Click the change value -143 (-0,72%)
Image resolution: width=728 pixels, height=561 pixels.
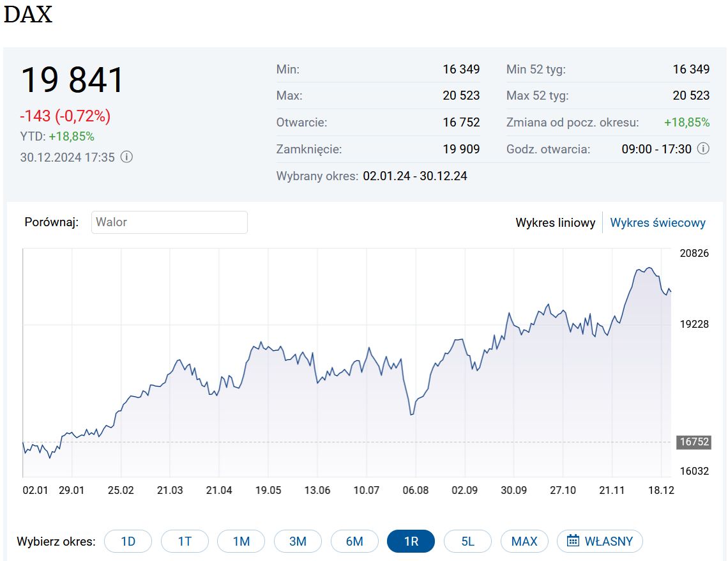65,116
